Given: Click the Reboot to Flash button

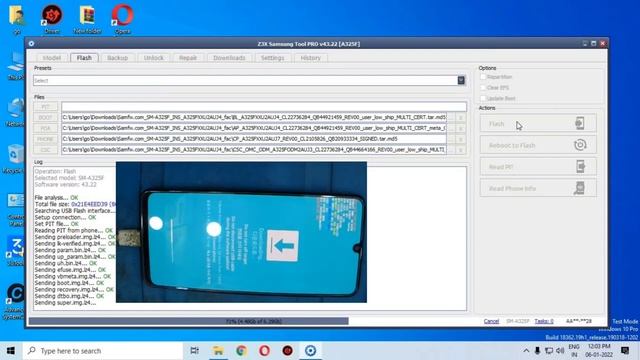Looking at the screenshot, I should (538, 145).
